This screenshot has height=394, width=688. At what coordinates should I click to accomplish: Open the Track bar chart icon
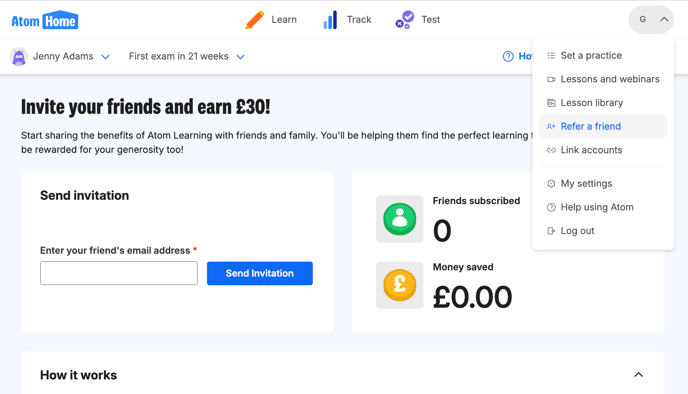tap(330, 20)
